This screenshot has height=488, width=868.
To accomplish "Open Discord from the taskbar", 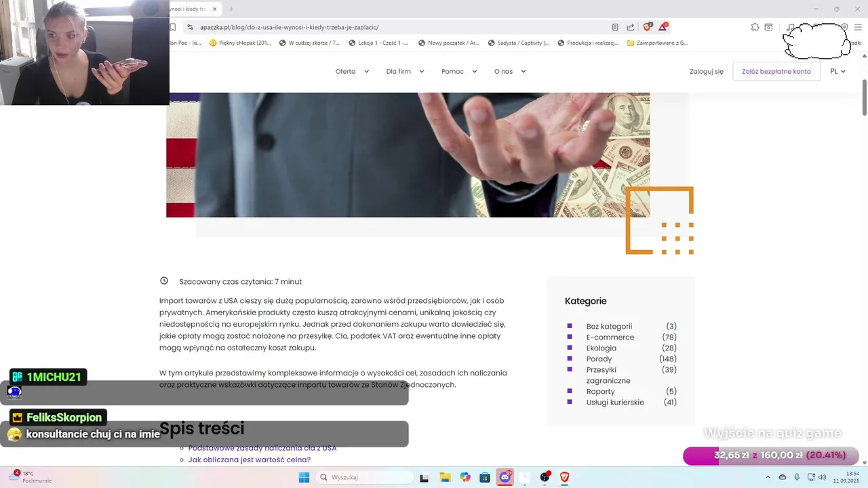I will tap(505, 477).
